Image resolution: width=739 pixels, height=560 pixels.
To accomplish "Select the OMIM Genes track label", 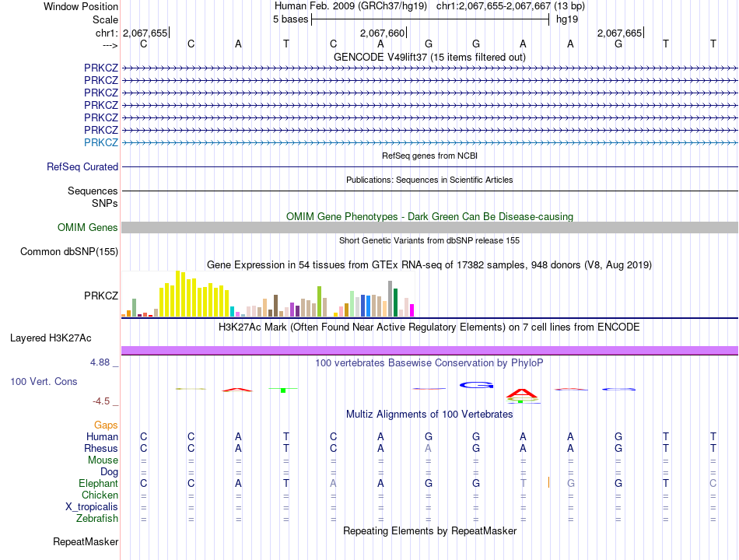I will click(88, 228).
